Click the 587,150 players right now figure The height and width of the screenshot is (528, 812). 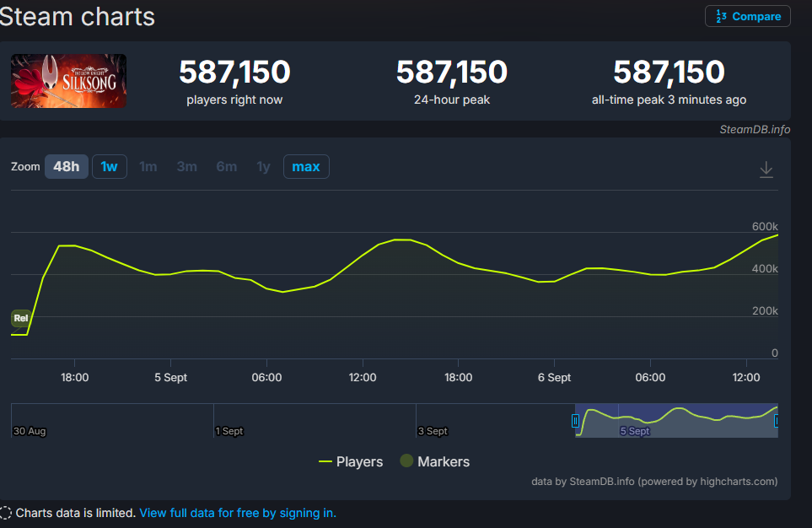(234, 72)
